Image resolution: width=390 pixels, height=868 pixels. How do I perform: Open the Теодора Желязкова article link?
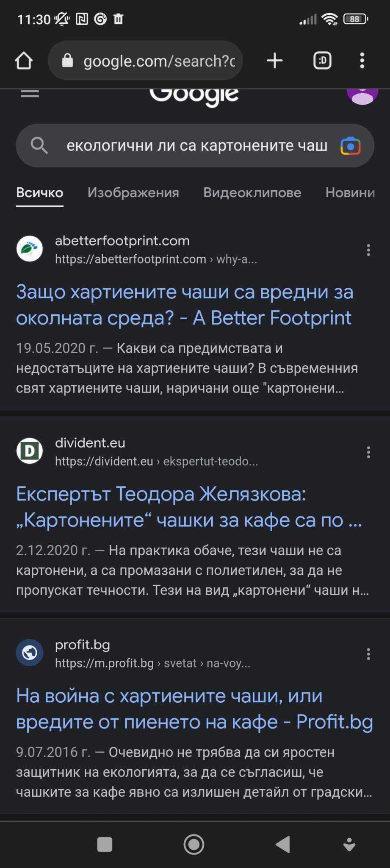[188, 507]
